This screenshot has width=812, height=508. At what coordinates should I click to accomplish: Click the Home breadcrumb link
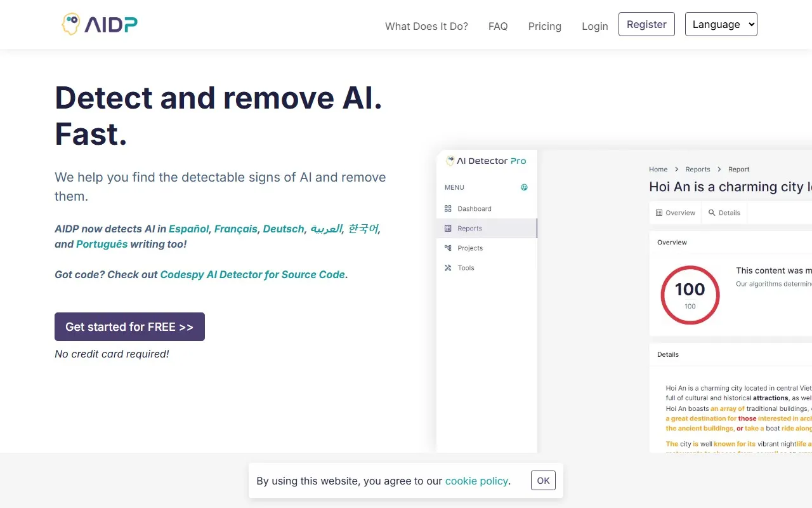658,169
